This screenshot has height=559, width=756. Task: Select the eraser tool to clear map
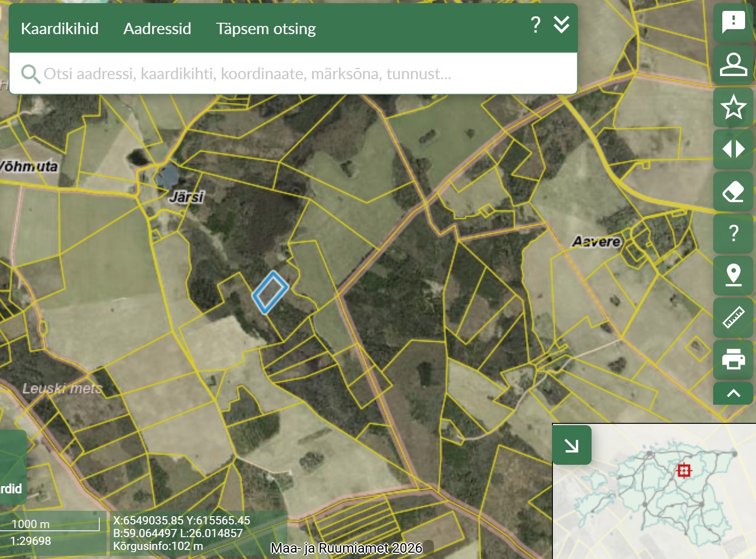click(733, 191)
